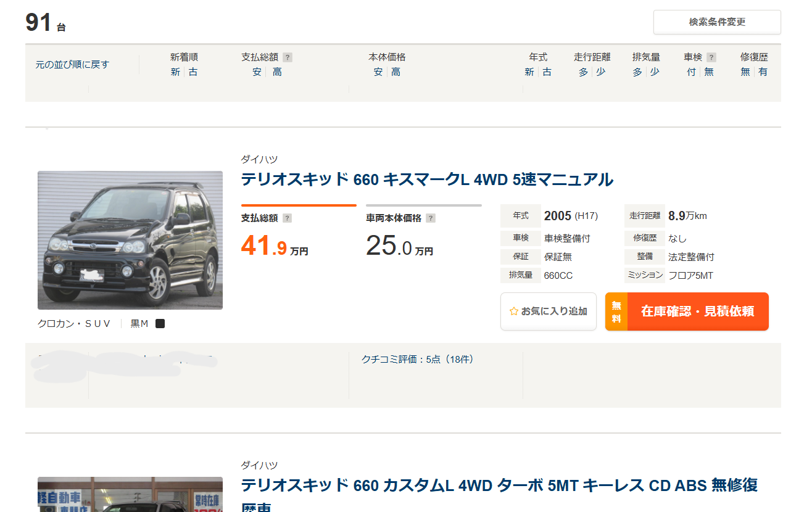Click the 車検整備付 inspection value
The height and width of the screenshot is (512, 812).
pyautogui.click(x=567, y=238)
